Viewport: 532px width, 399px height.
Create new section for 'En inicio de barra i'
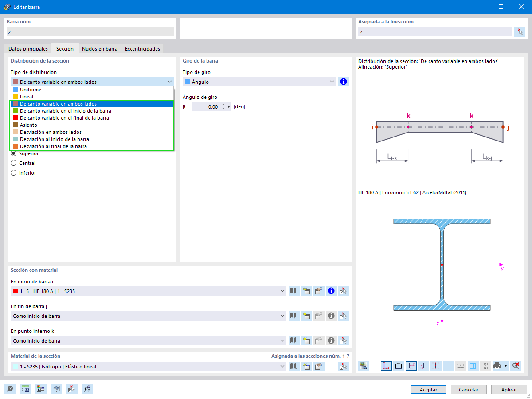[306, 291]
